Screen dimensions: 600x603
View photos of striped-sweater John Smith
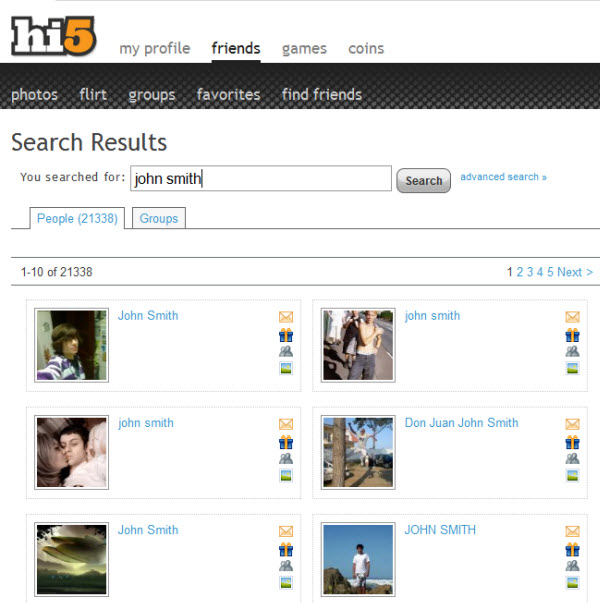point(286,368)
